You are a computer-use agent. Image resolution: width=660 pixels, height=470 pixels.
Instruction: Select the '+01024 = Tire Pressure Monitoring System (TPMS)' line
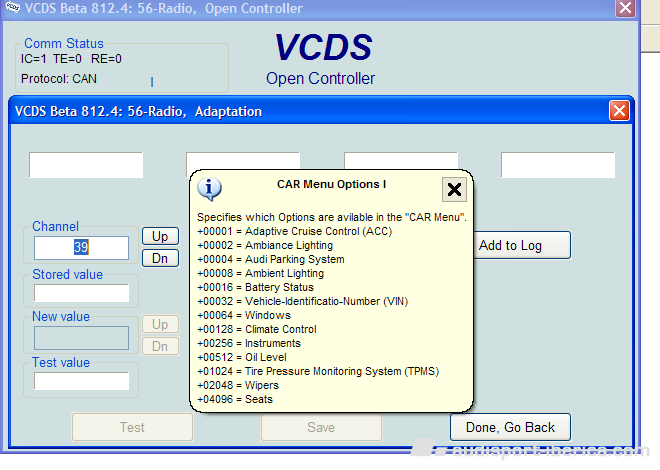pyautogui.click(x=318, y=371)
